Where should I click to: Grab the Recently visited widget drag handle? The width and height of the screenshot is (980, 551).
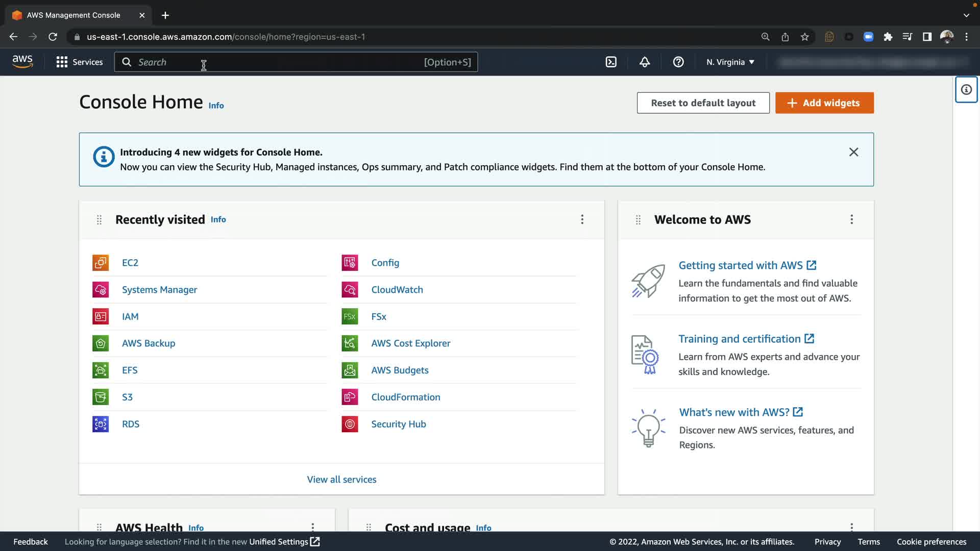click(100, 220)
